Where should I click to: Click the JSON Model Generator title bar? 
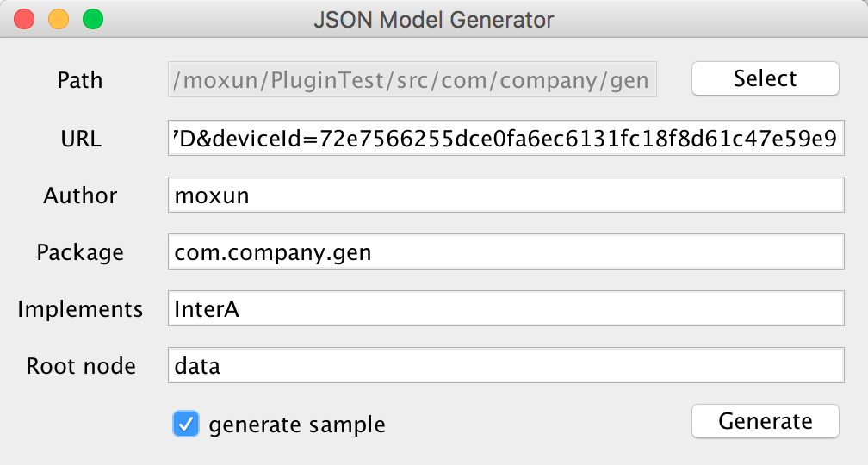pyautogui.click(x=434, y=20)
